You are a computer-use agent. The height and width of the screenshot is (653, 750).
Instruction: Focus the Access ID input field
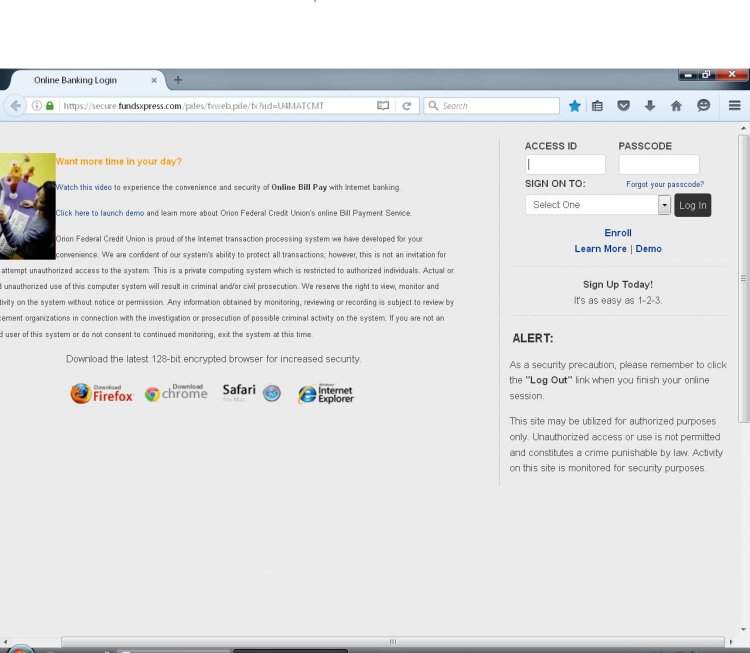pyautogui.click(x=565, y=164)
